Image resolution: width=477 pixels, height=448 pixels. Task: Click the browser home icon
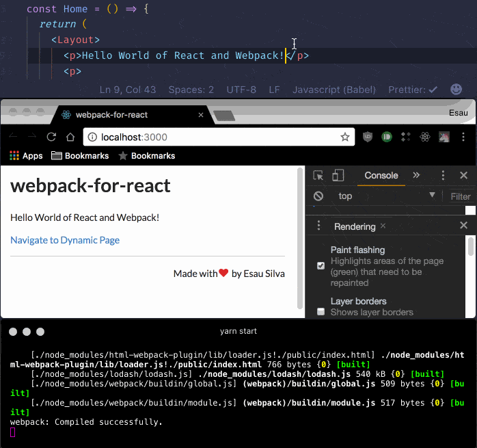70,137
